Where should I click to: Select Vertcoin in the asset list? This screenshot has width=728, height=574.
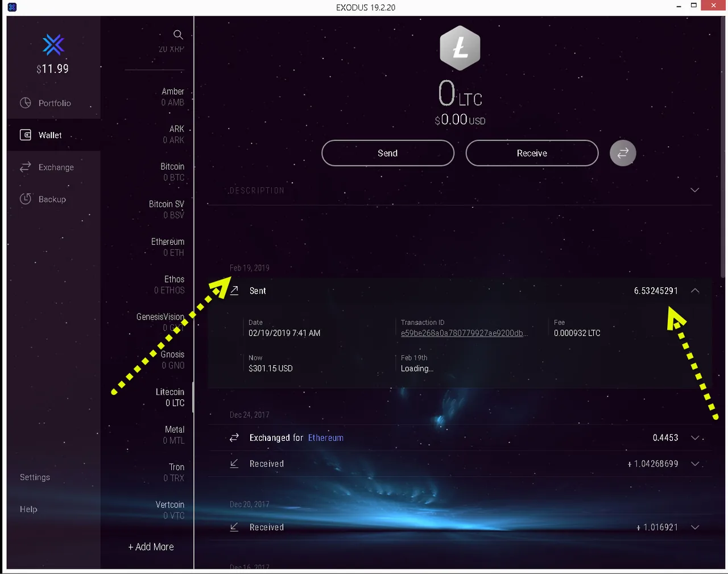point(169,510)
